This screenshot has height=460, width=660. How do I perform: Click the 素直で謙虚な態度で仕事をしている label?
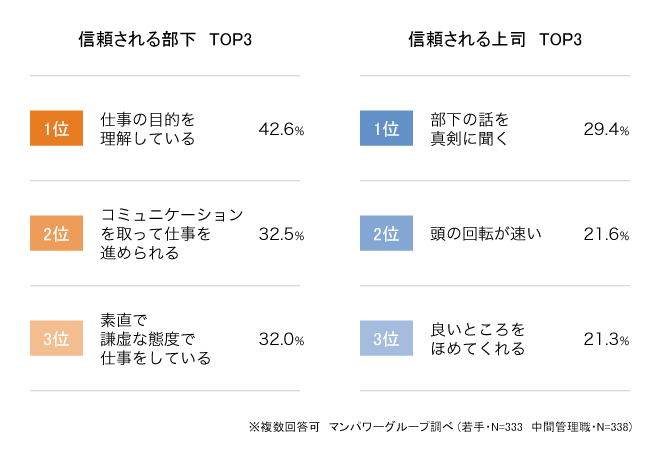(155, 340)
